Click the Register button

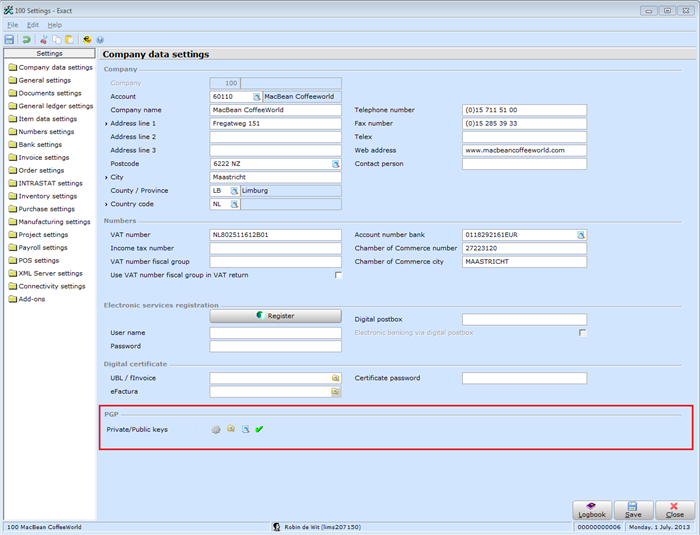[275, 316]
